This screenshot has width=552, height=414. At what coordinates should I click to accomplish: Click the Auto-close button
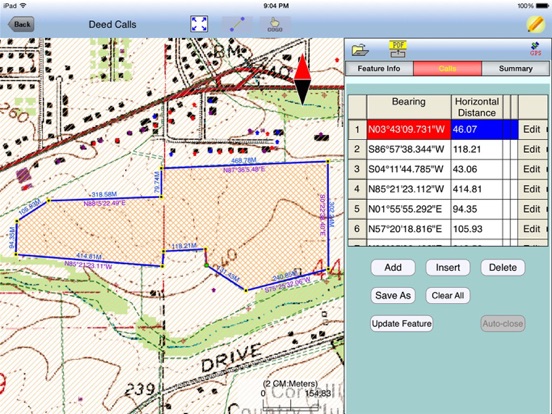pyautogui.click(x=503, y=324)
